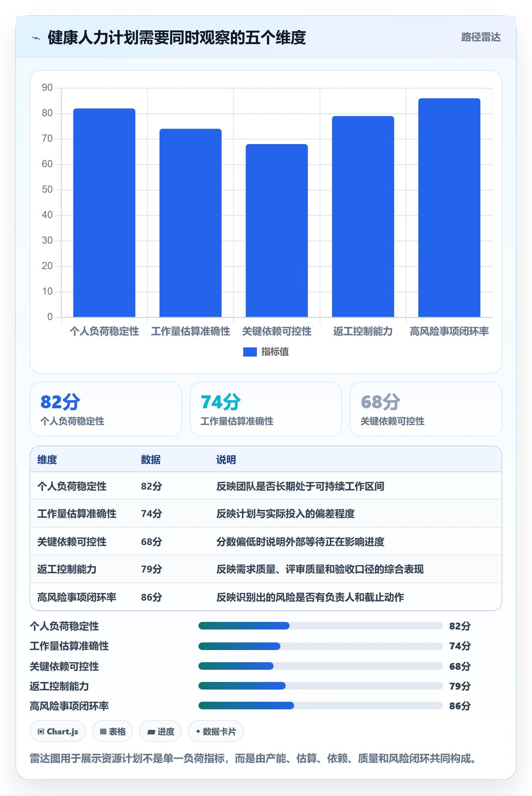Select the 数据卡片 tag chip
The width and height of the screenshot is (532, 796).
pyautogui.click(x=216, y=731)
